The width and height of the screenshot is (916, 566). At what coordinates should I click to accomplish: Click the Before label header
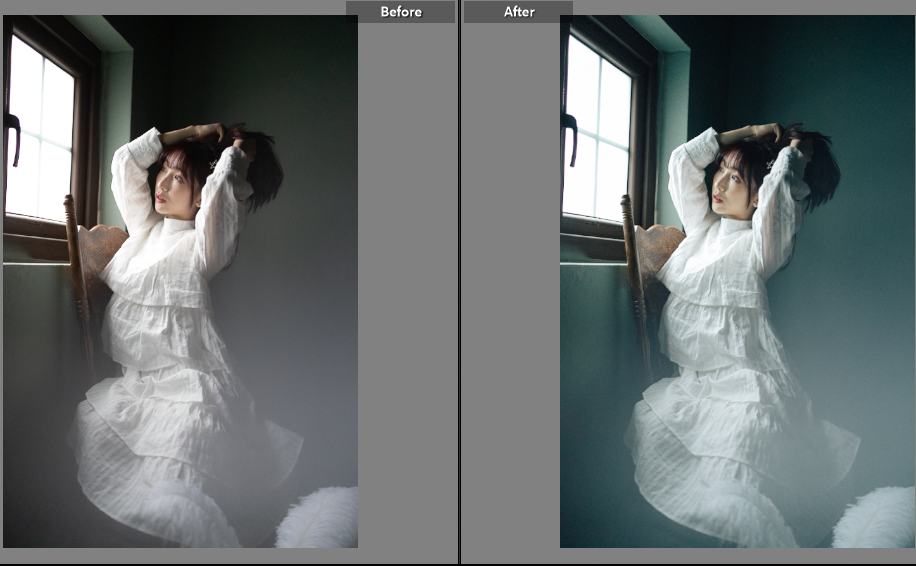tap(400, 12)
